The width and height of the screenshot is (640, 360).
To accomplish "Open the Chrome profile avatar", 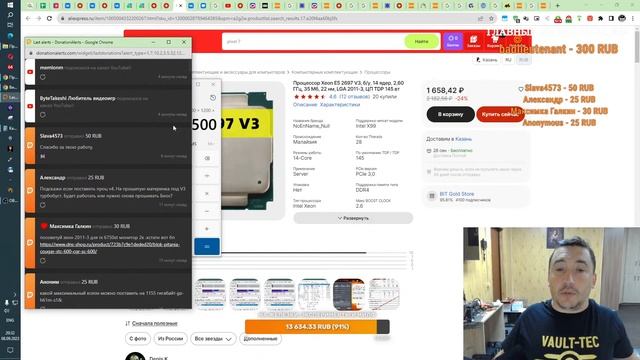I will [622, 18].
